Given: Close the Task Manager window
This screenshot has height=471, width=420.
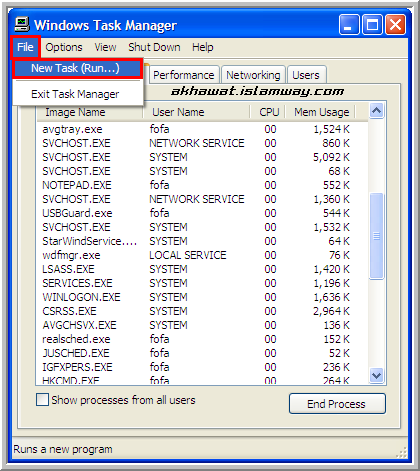Looking at the screenshot, I should click(395, 25).
